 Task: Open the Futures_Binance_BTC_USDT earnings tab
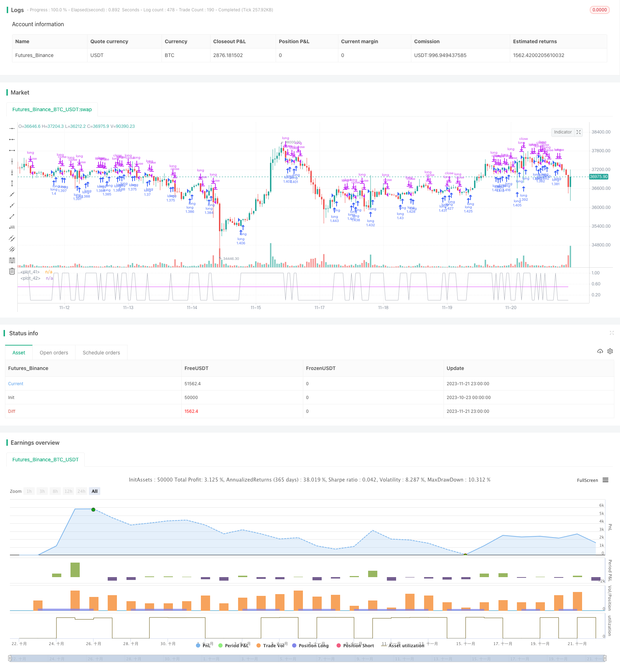click(x=45, y=460)
